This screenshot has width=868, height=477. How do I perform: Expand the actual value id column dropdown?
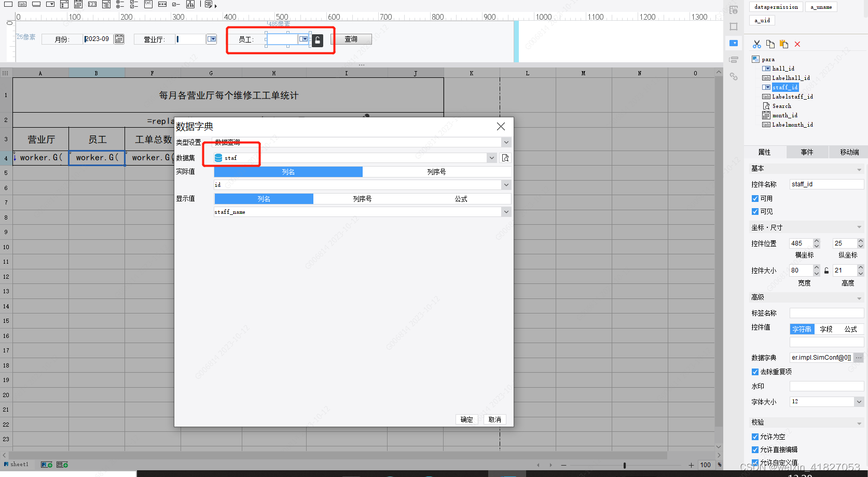506,185
